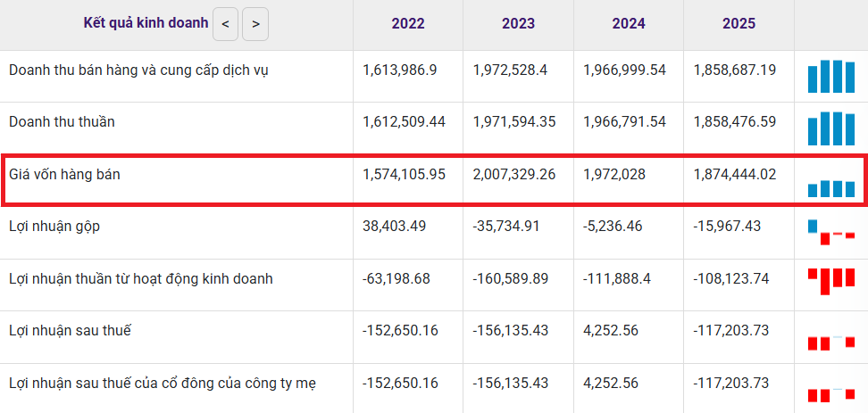Click the previous period arrow button

(225, 24)
